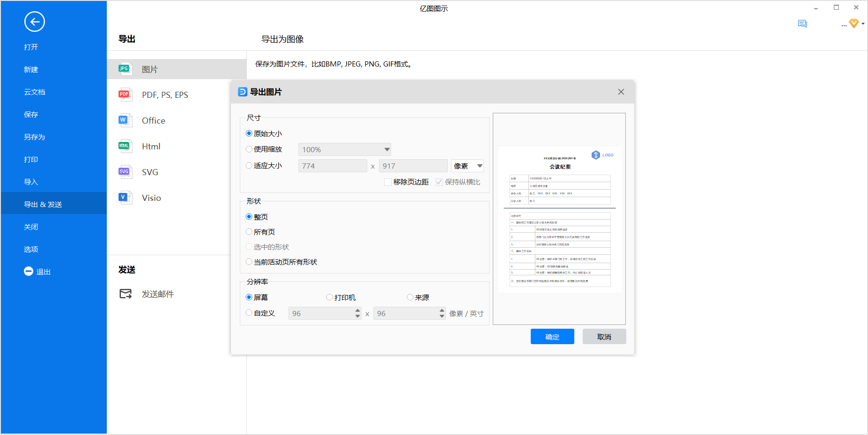
Task: Select 图片 export type
Action: pos(177,69)
